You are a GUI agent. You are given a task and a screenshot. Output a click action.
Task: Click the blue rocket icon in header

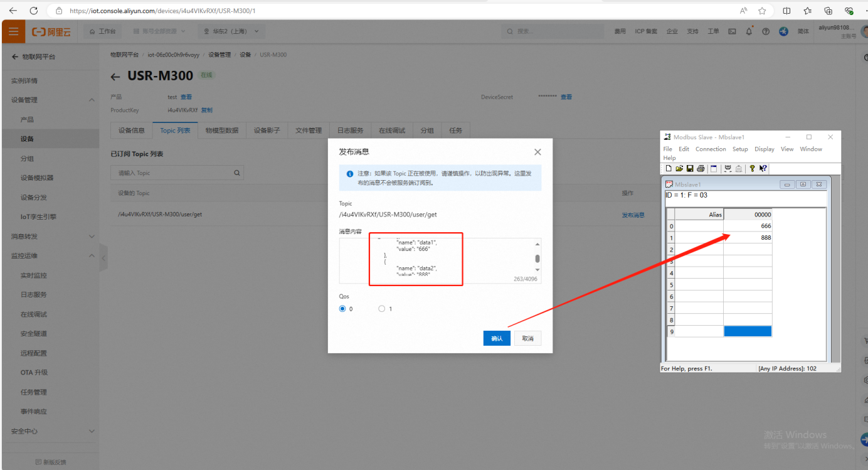click(783, 31)
